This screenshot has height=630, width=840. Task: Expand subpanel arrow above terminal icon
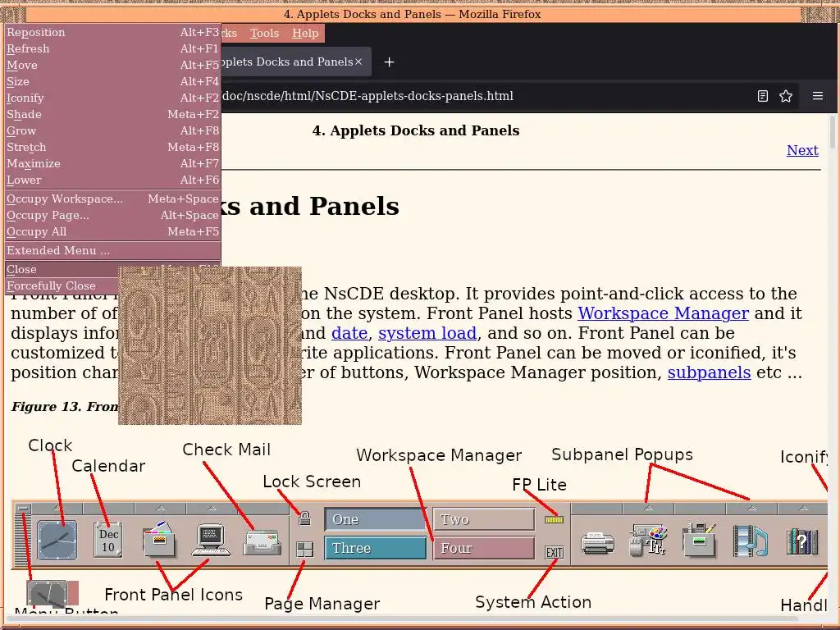click(212, 508)
